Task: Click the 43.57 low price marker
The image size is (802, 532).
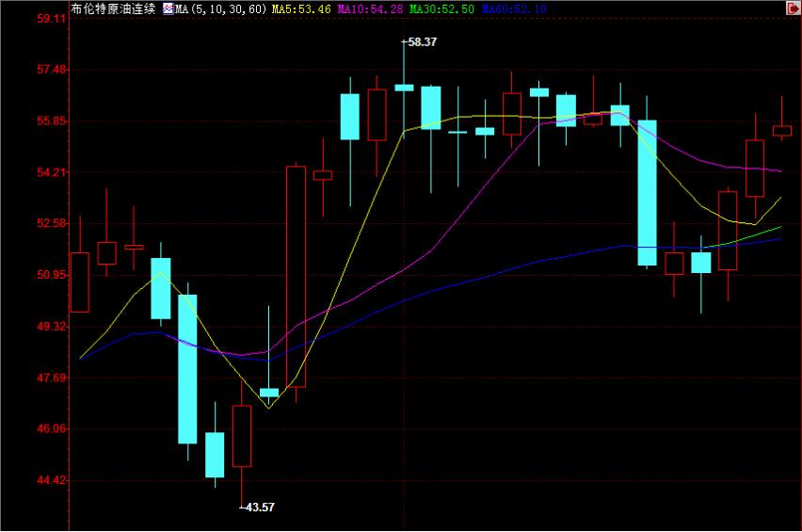Action: (x=259, y=508)
